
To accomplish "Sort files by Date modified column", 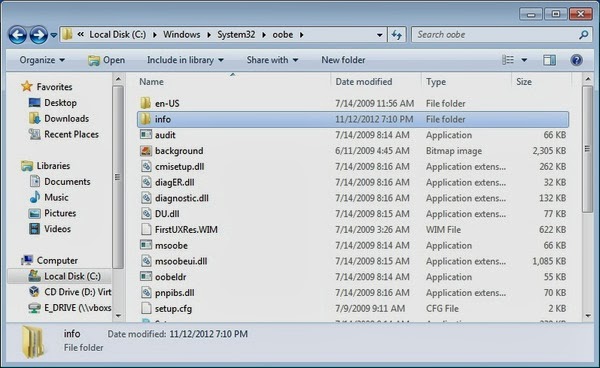I will (364, 82).
